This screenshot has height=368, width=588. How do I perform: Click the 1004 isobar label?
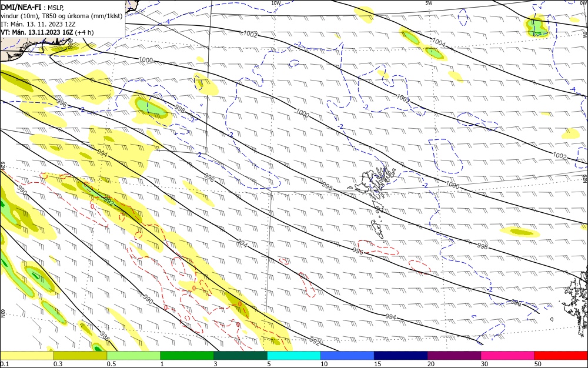(439, 42)
